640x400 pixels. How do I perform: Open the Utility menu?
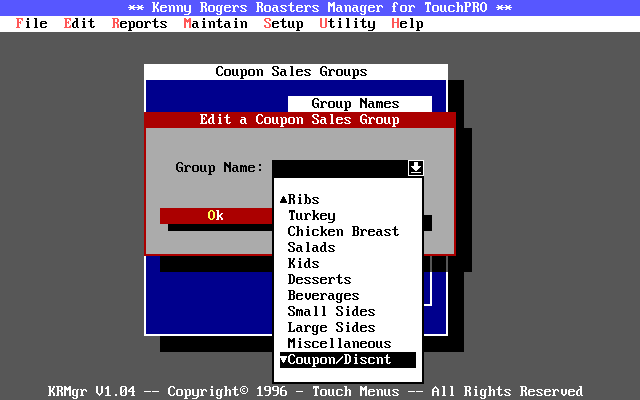tap(347, 24)
